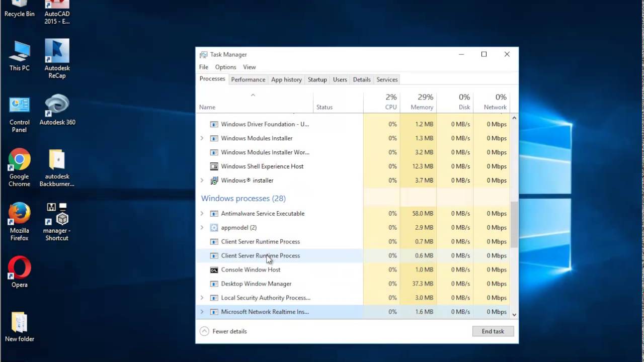Click the Windows installer process icon
This screenshot has width=644, height=362.
214,180
